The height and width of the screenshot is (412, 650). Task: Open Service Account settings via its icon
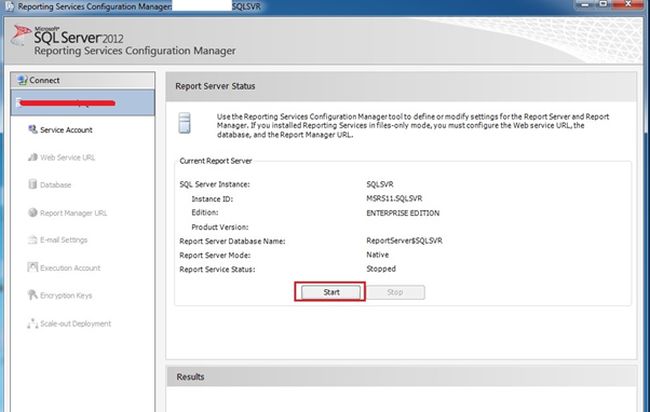pos(32,130)
